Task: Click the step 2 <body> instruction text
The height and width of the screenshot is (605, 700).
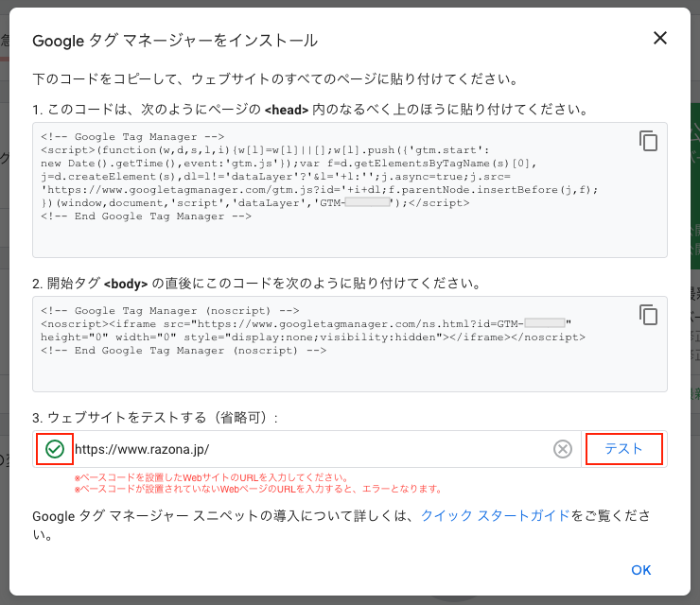Action: [257, 284]
